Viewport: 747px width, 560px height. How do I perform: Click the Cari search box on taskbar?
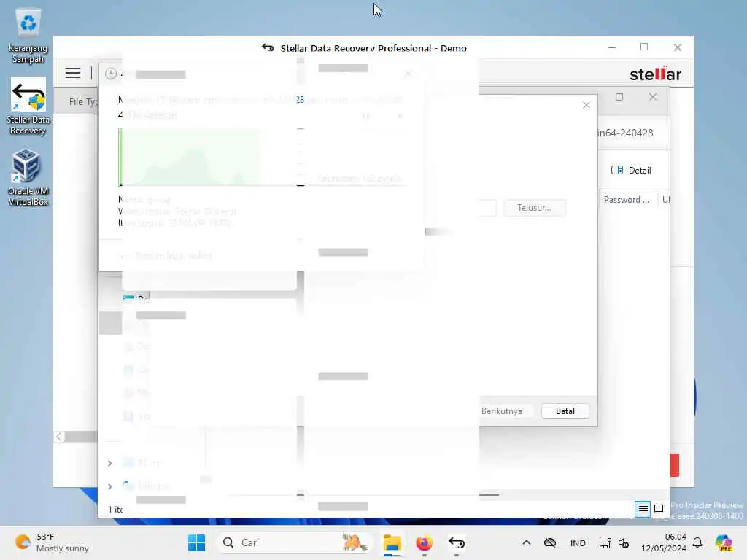(x=293, y=542)
